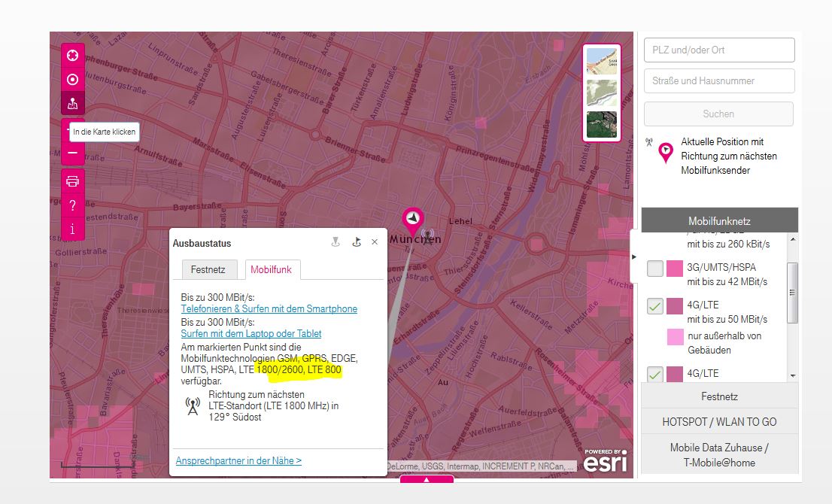The image size is (832, 504).
Task: Print the map with the printer icon
Action: (x=73, y=181)
